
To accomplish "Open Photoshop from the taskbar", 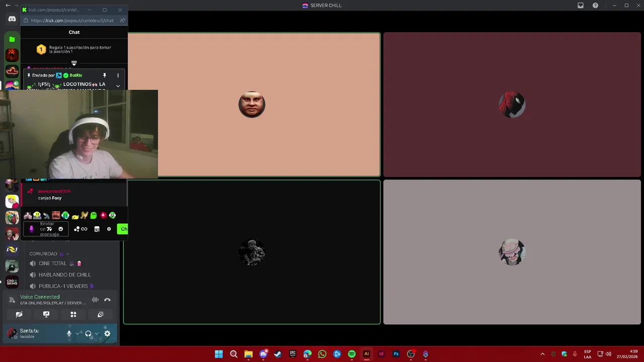I will tap(396, 354).
